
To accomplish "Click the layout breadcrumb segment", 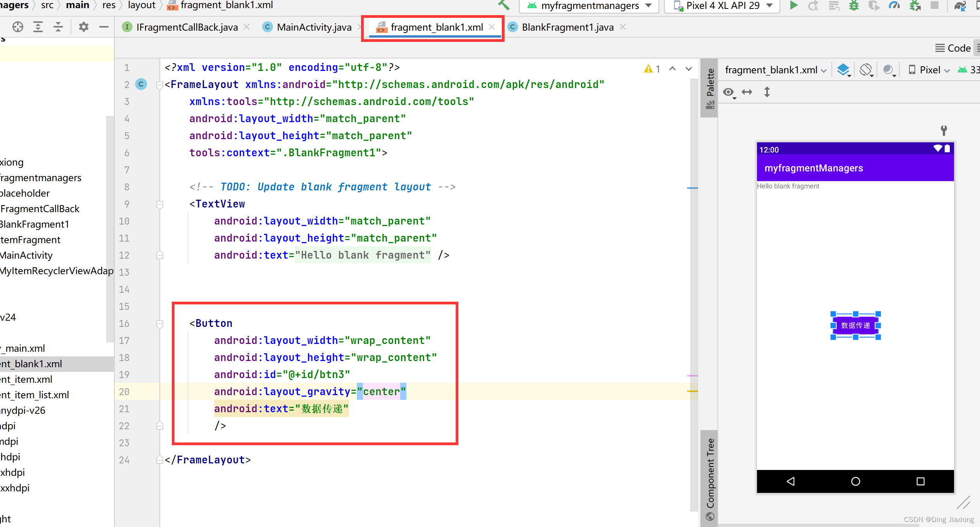I will (142, 5).
